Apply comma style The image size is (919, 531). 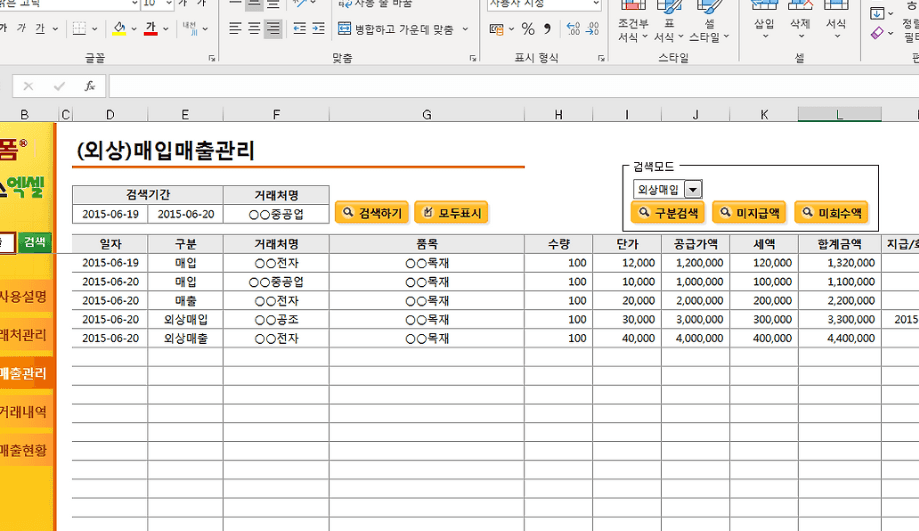[547, 29]
